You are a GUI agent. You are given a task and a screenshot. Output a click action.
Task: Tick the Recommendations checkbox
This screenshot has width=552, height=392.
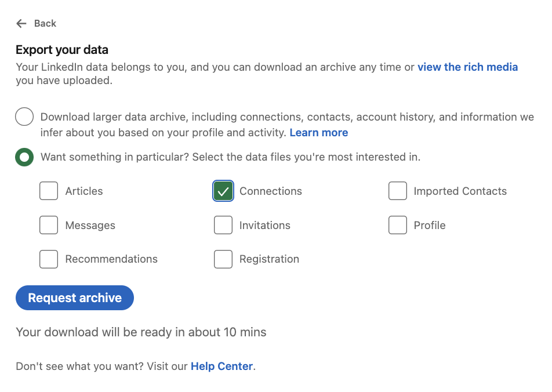pos(49,259)
